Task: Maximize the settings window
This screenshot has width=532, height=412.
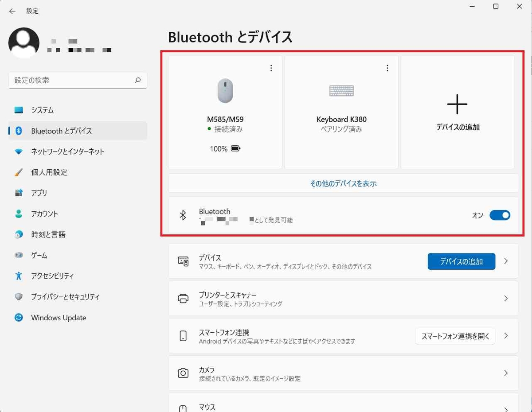Action: 496,6
